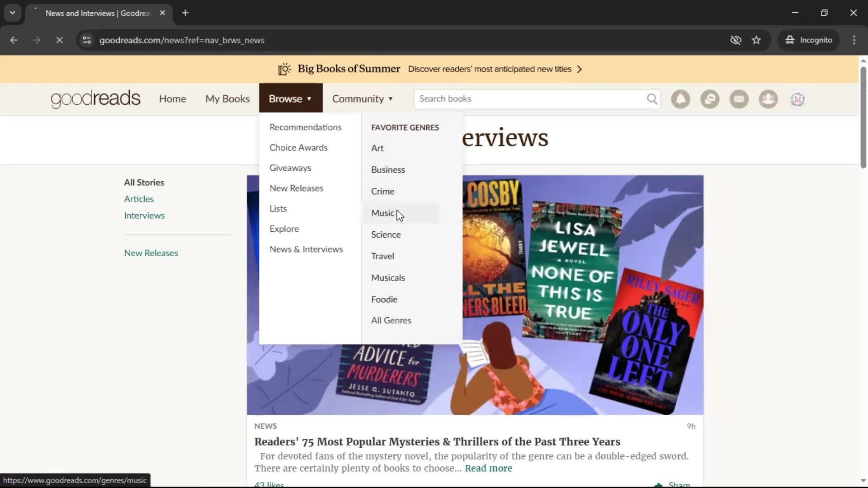Go to the Home page
The image size is (868, 488).
point(172,99)
